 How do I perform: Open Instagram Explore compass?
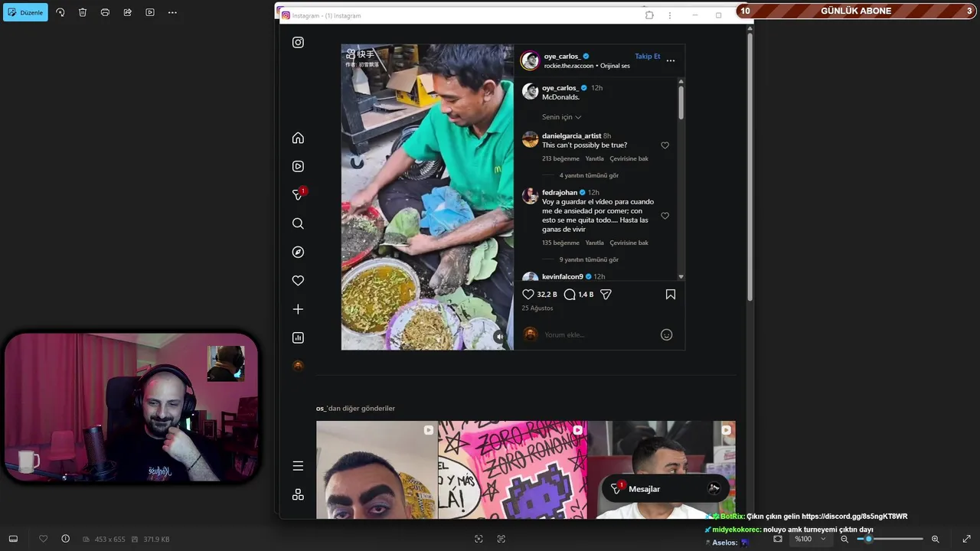tap(298, 252)
